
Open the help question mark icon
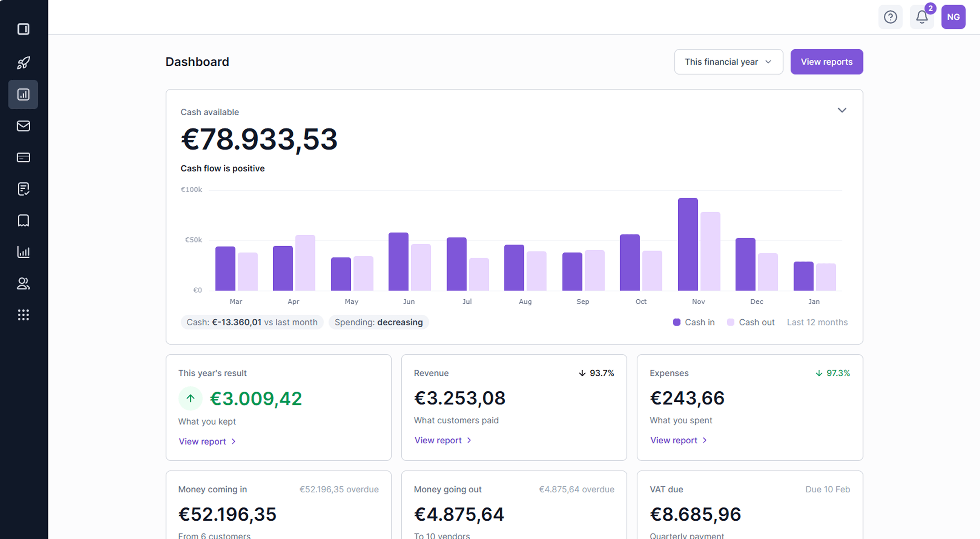[891, 17]
